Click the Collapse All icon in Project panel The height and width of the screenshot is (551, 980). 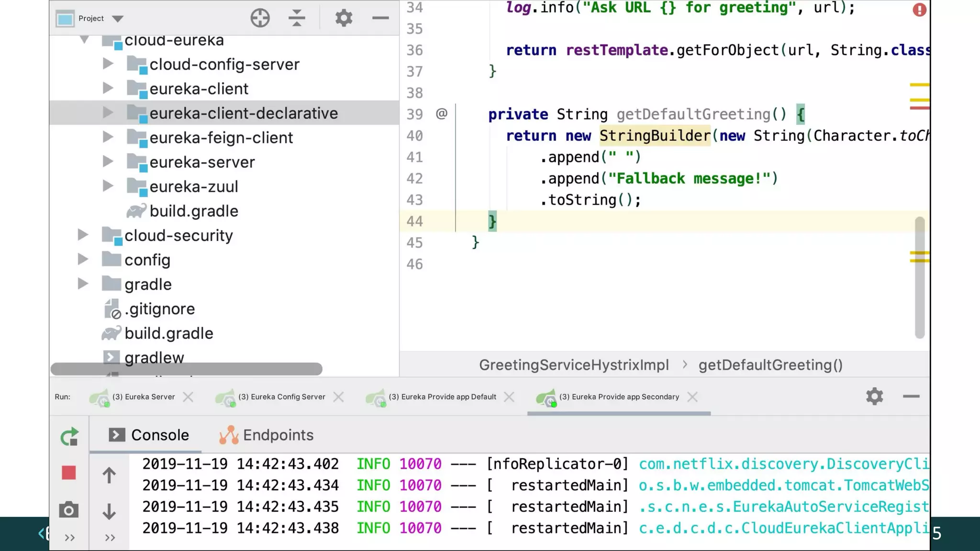point(297,18)
